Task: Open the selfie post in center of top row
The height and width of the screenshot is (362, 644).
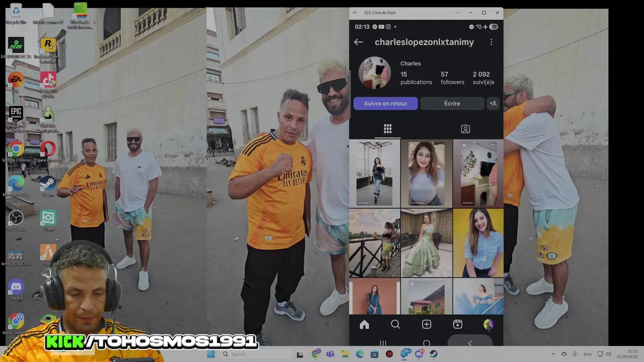Action: (x=427, y=173)
